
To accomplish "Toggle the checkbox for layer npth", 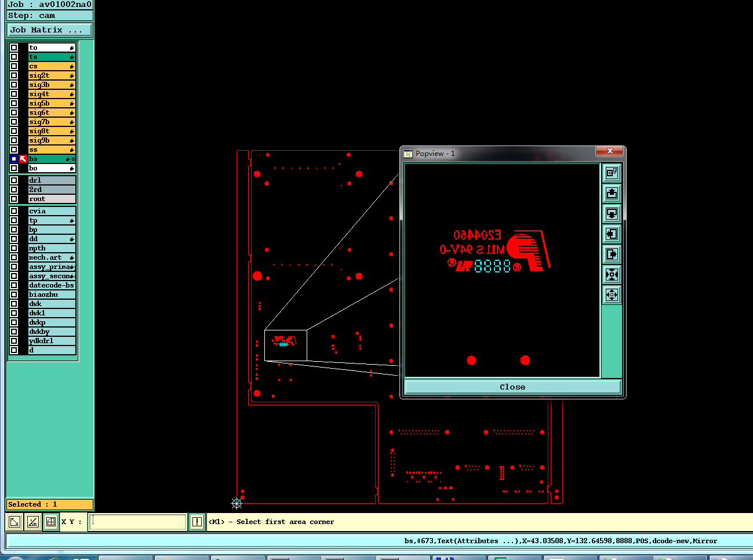I will click(x=14, y=248).
